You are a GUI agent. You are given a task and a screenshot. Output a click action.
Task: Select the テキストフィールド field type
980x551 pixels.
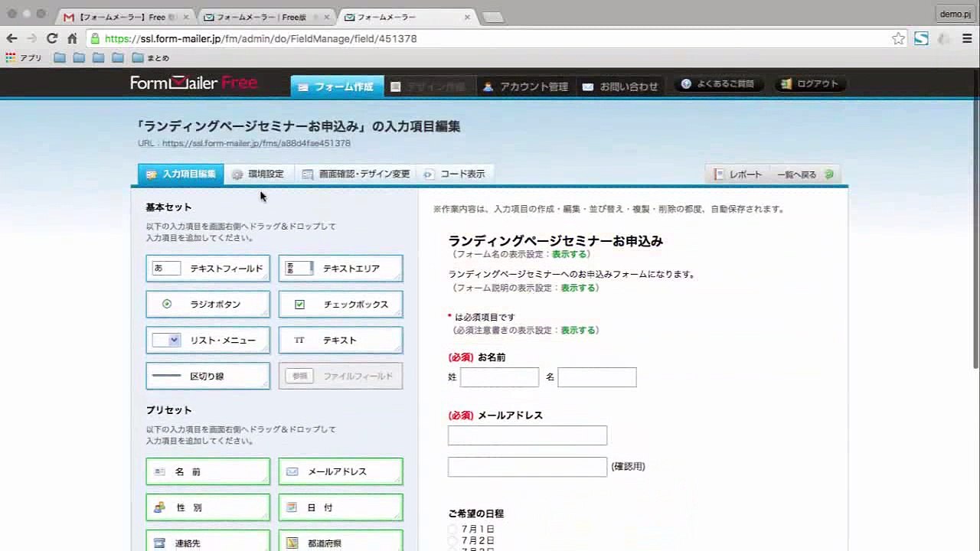click(x=208, y=269)
